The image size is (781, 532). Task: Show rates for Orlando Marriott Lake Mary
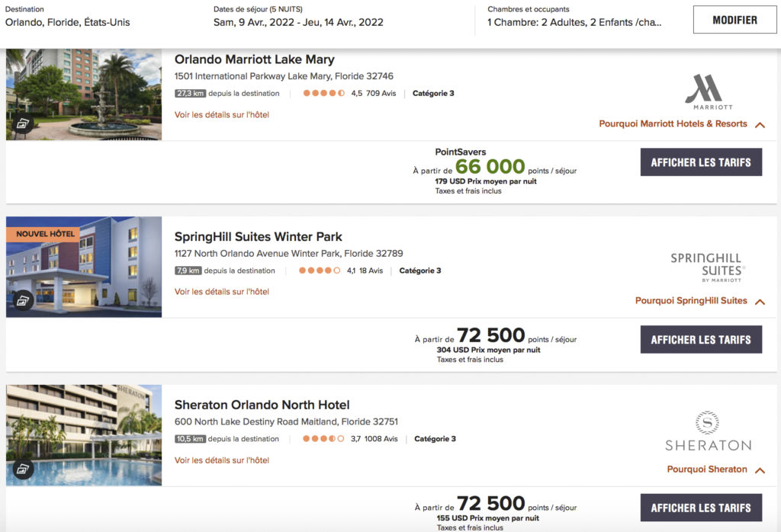(700, 162)
